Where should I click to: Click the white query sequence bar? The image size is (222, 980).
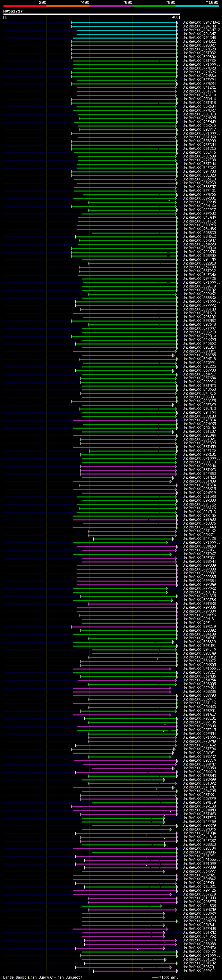(x=92, y=15)
